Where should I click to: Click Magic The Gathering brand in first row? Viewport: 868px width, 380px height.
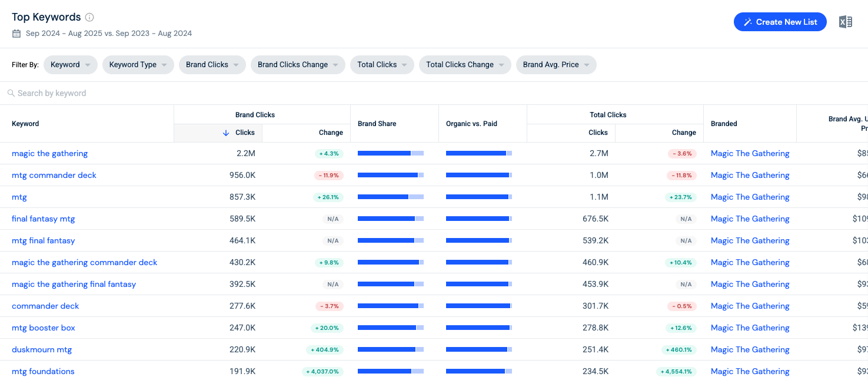(x=750, y=153)
